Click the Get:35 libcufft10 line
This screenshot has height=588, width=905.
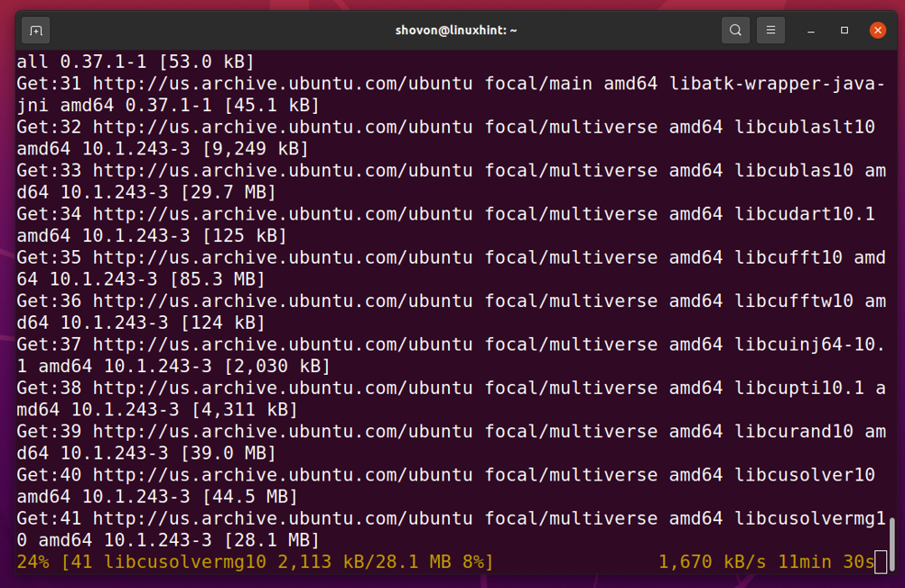(450, 268)
